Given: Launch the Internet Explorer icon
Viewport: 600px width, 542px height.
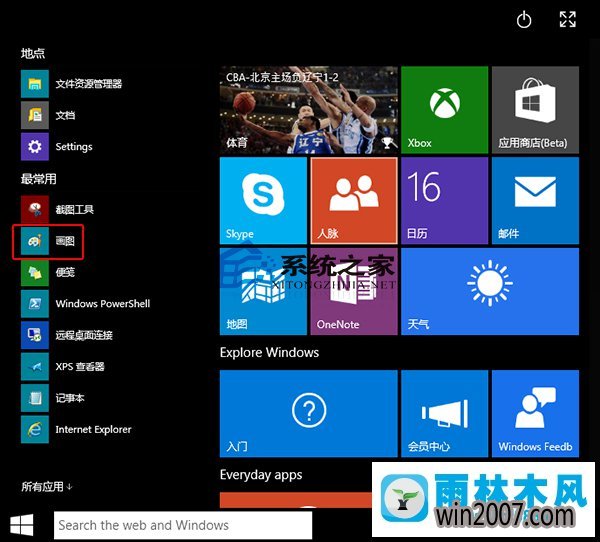Looking at the screenshot, I should (x=35, y=429).
